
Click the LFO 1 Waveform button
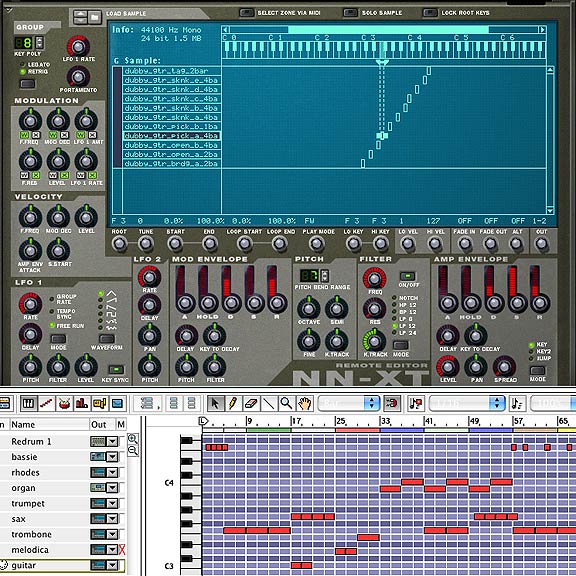(x=107, y=338)
